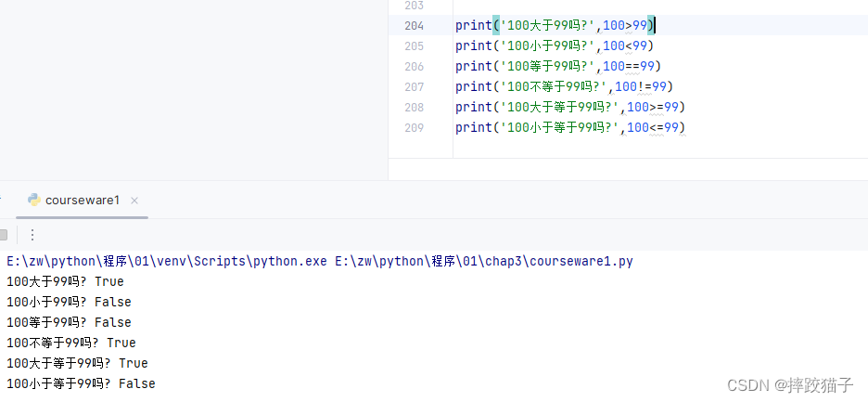The height and width of the screenshot is (402, 868).
Task: Click console output '100大于等于99吗? True'
Action: click(x=78, y=363)
